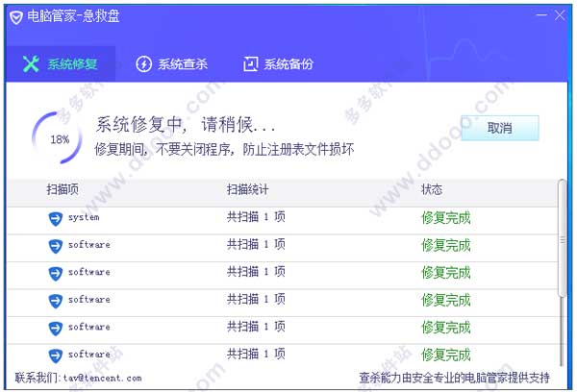
Task: Click the 查杀能力由安全专业的电脑管家提供支持 footer text
Action: [x=454, y=378]
